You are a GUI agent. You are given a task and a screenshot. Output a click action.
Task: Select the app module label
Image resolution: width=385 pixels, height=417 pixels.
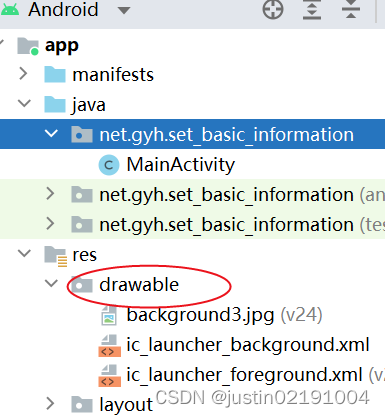(62, 46)
